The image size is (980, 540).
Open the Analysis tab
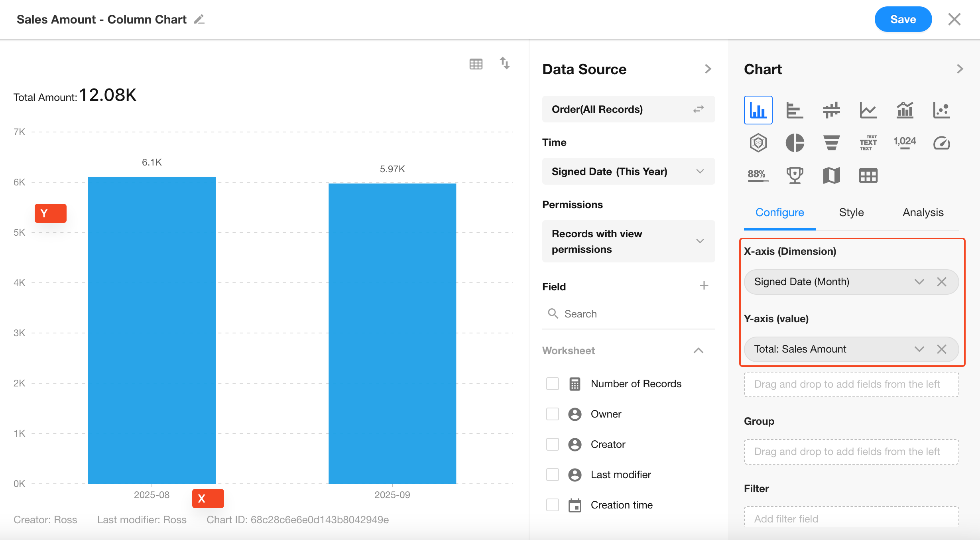(x=923, y=212)
